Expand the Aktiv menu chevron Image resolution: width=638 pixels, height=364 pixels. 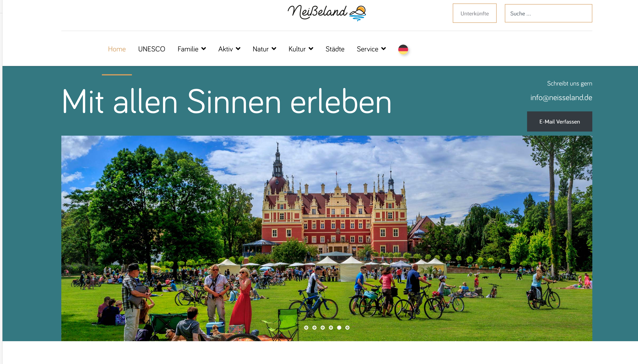point(238,49)
